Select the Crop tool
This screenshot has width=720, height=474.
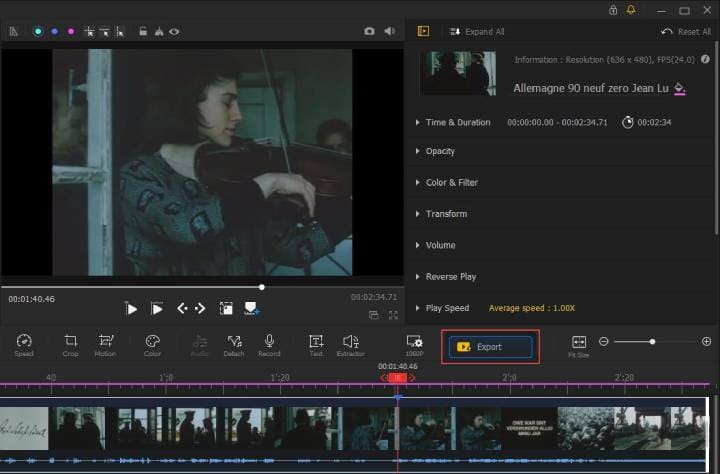(71, 341)
